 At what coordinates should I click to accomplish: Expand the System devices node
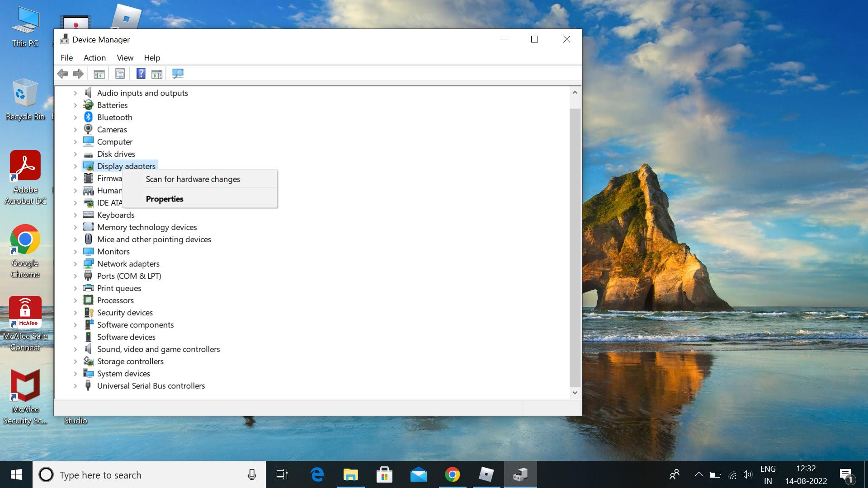(75, 373)
